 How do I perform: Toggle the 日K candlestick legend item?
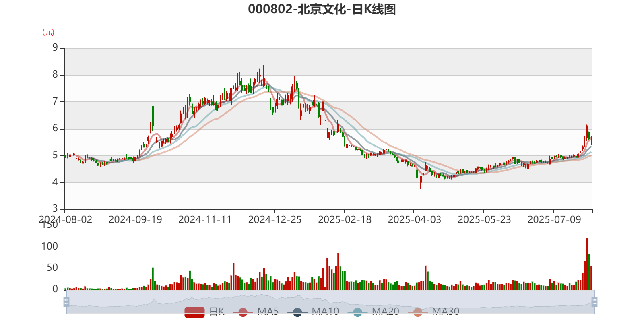(x=204, y=312)
